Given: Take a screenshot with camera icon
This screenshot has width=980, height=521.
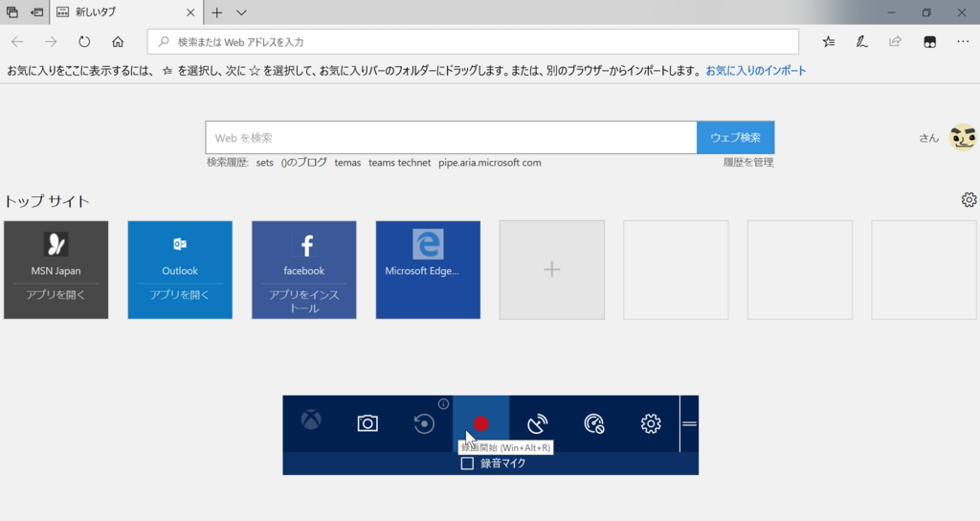Looking at the screenshot, I should click(x=367, y=423).
